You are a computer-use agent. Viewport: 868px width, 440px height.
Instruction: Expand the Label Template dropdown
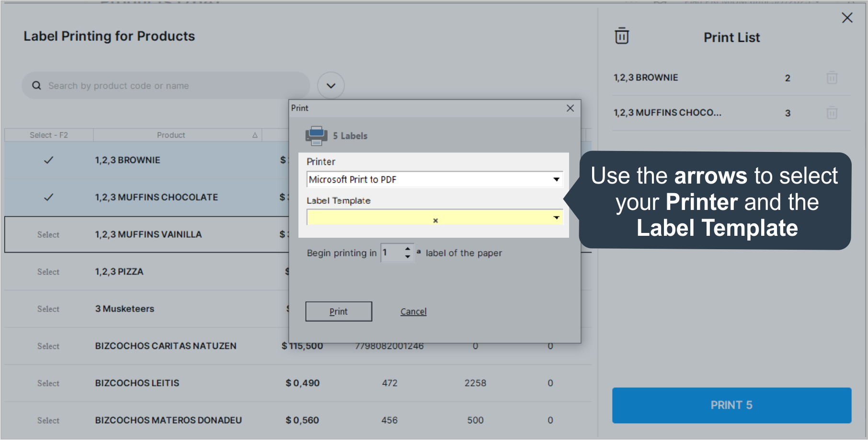click(556, 218)
